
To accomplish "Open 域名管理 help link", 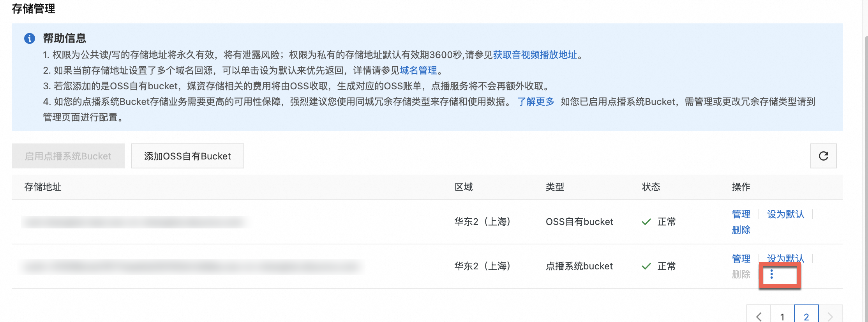I will pos(418,70).
